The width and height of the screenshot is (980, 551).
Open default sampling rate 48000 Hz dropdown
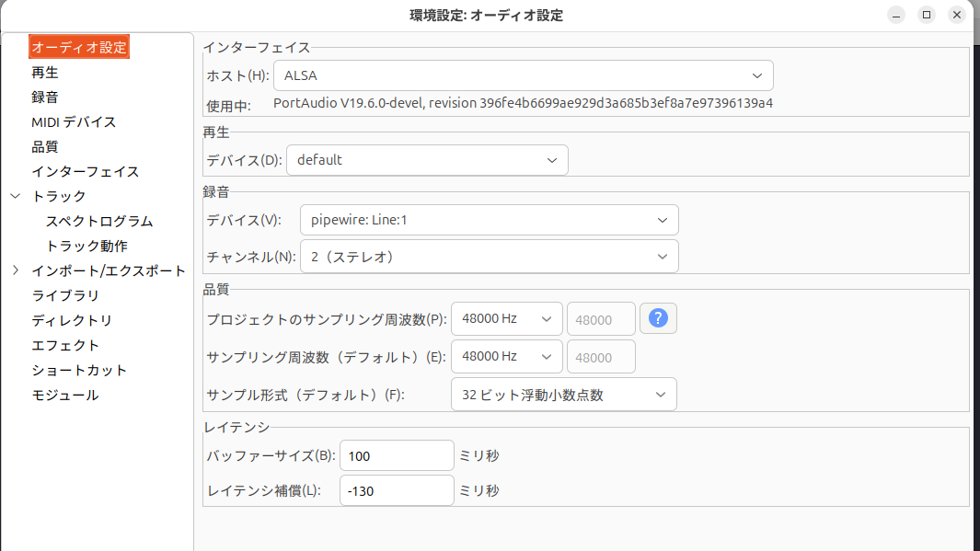[506, 357]
